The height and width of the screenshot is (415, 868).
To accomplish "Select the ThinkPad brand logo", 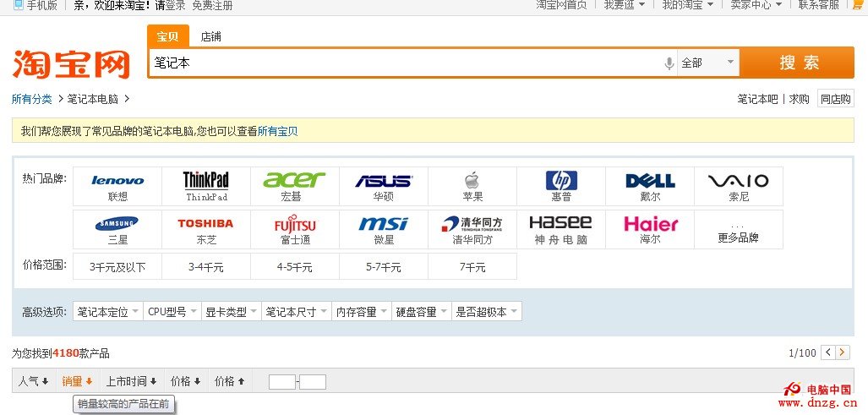I will coord(206,180).
